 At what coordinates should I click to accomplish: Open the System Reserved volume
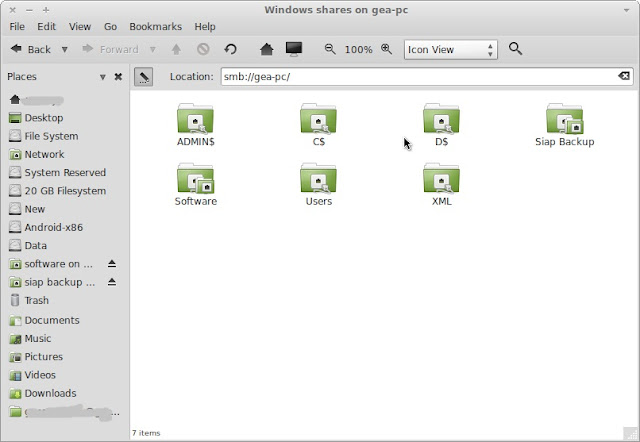coord(57,173)
